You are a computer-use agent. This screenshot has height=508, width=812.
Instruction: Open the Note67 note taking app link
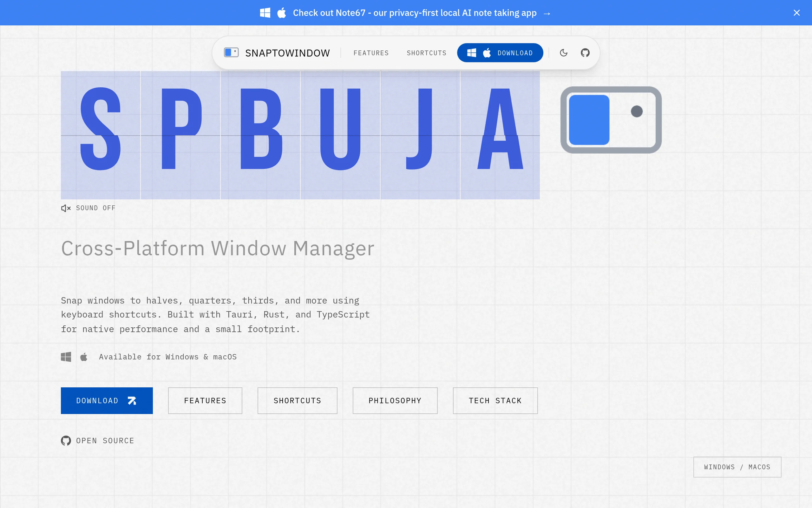click(x=414, y=13)
